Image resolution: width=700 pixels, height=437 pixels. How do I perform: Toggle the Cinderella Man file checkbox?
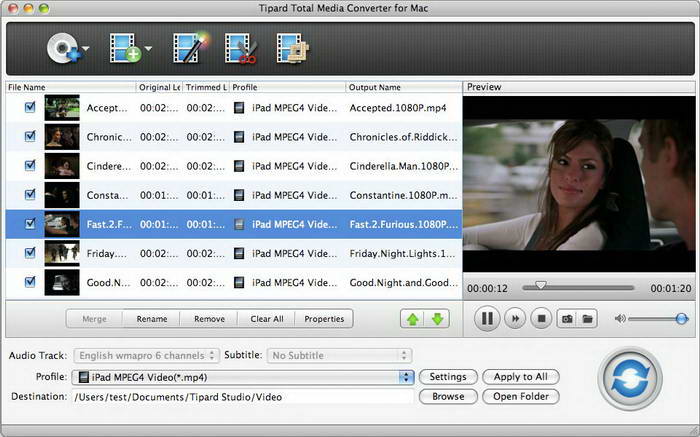click(29, 165)
